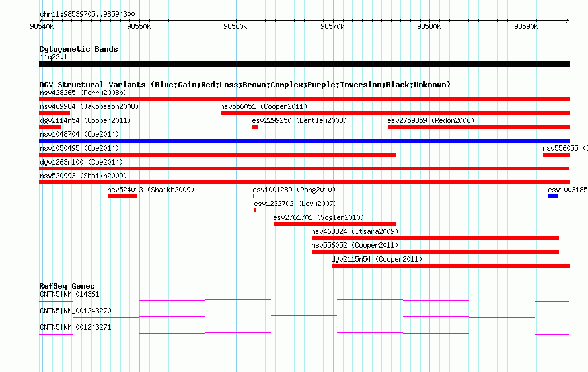Image resolution: width=588 pixels, height=372 pixels.
Task: Click the dgv2114n54 short red bar
Action: (50, 127)
